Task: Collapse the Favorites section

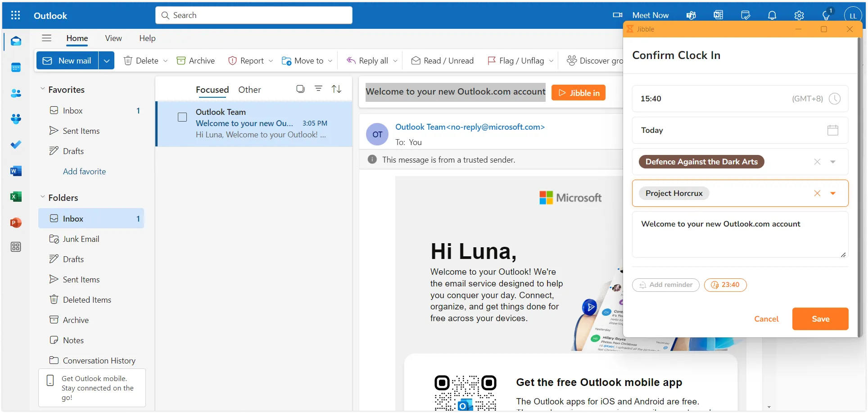Action: pos(43,89)
